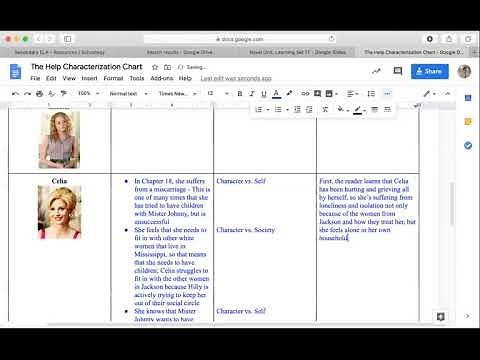This screenshot has height=360, width=480.
Task: Open Google Tasks in the side panel
Action: pyautogui.click(x=468, y=146)
